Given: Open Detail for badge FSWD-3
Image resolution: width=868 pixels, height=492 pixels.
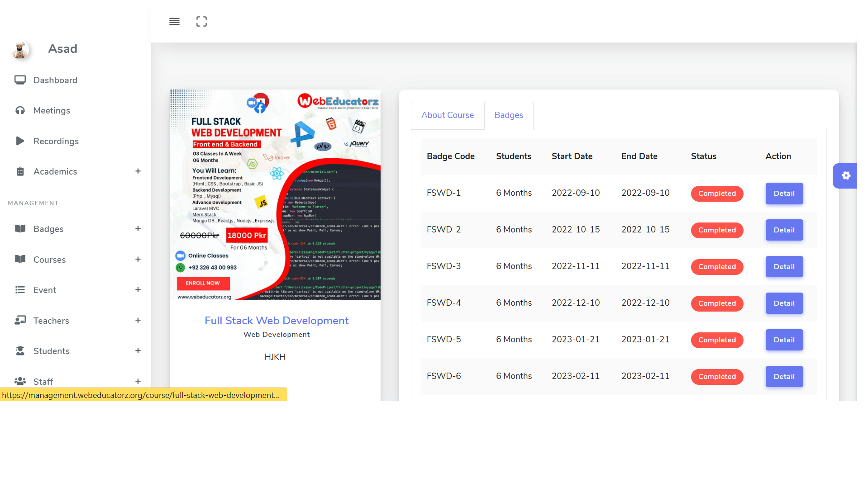Looking at the screenshot, I should click(x=784, y=267).
